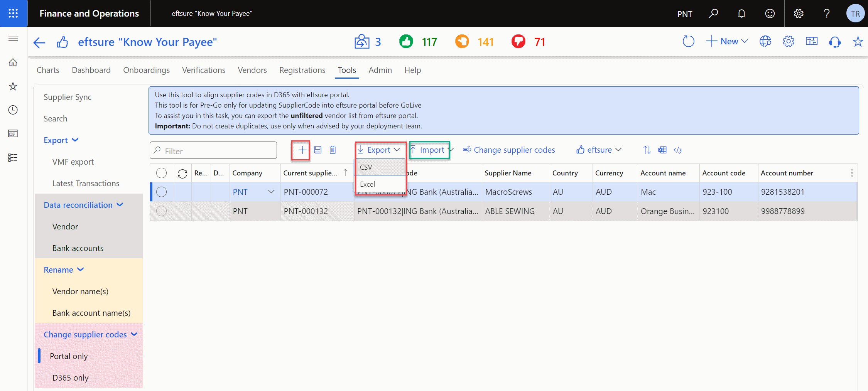Open the page settings gear icon
This screenshot has height=391, width=868.
click(x=789, y=41)
